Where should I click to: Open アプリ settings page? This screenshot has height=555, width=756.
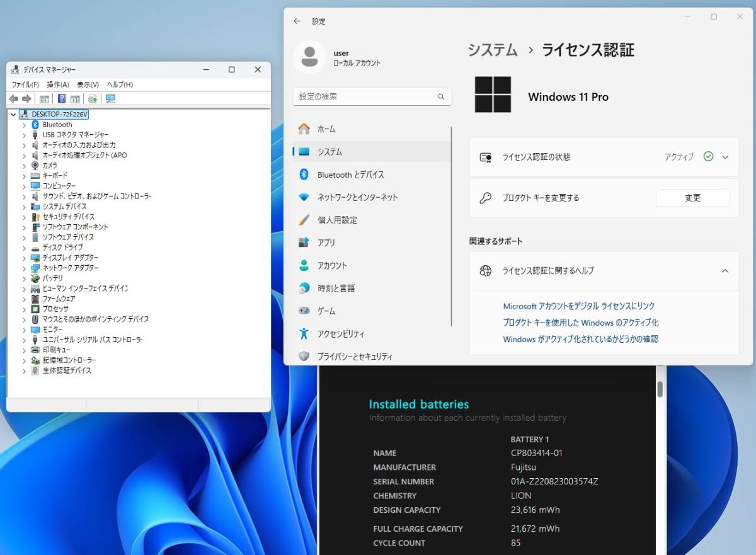tap(372, 243)
